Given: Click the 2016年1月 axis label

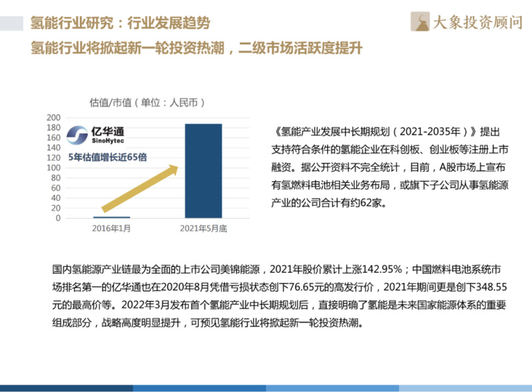Looking at the screenshot, I should tap(111, 229).
